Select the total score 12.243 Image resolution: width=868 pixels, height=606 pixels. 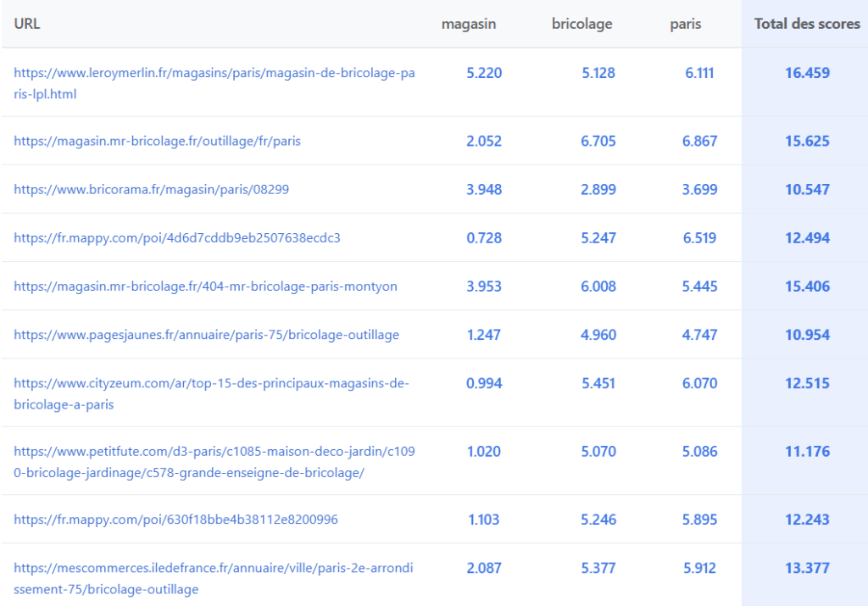pos(807,519)
